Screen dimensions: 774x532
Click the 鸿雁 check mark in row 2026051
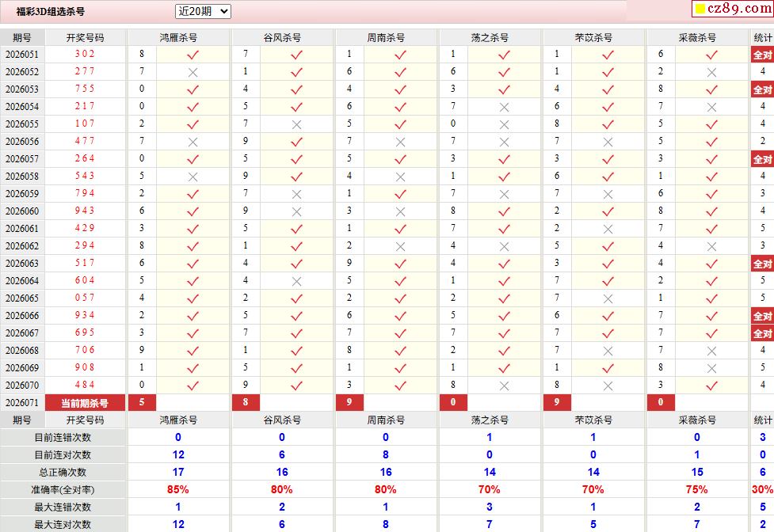193,55
